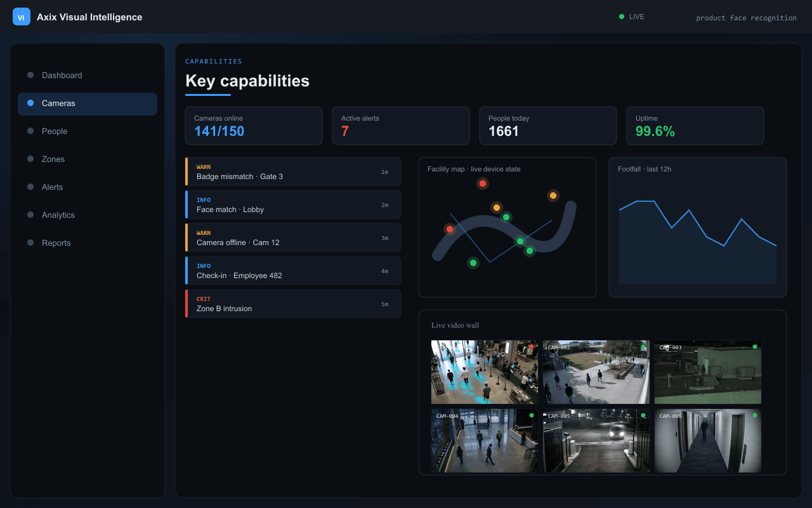Open the top-left video feed with blue heatmap
Image resolution: width=812 pixels, height=508 pixels.
pos(485,372)
